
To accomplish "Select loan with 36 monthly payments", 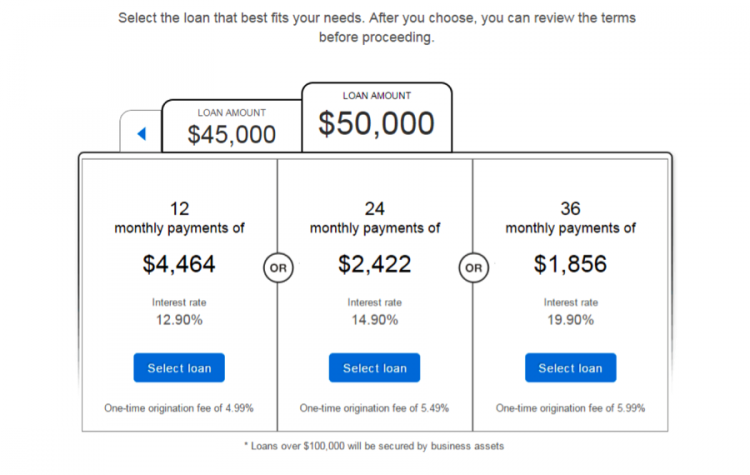I will click(x=570, y=368).
